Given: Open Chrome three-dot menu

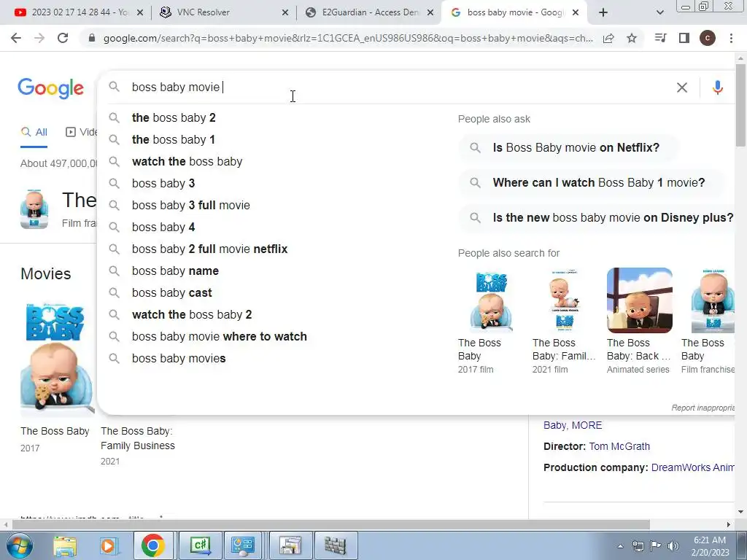Looking at the screenshot, I should click(x=731, y=38).
